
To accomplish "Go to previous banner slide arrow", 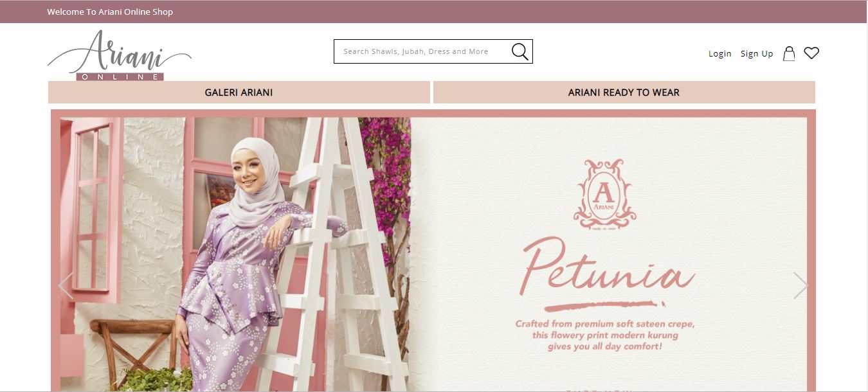I will tap(66, 285).
